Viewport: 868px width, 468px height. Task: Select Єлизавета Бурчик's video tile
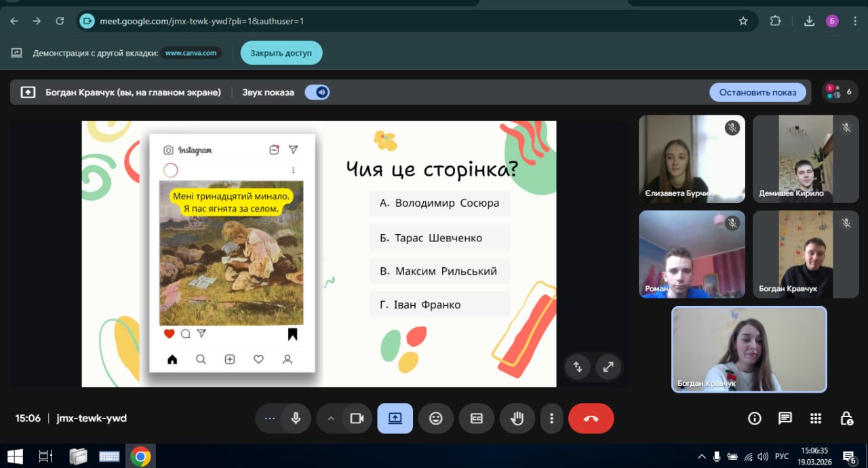coord(692,159)
